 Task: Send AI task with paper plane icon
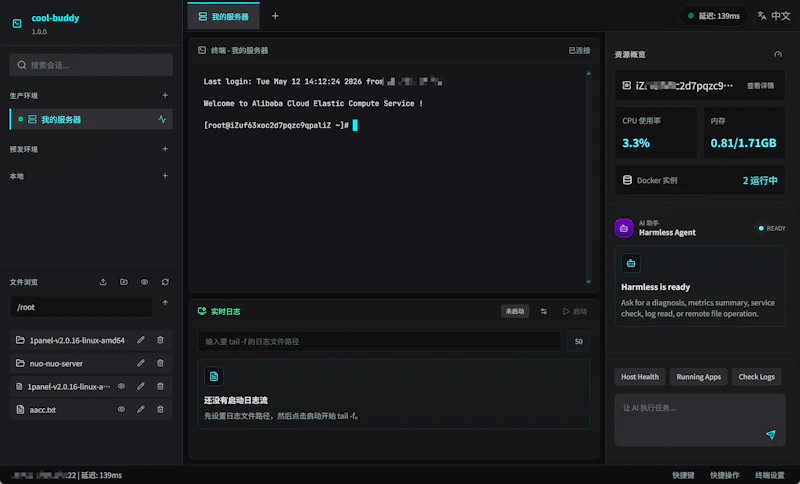770,434
